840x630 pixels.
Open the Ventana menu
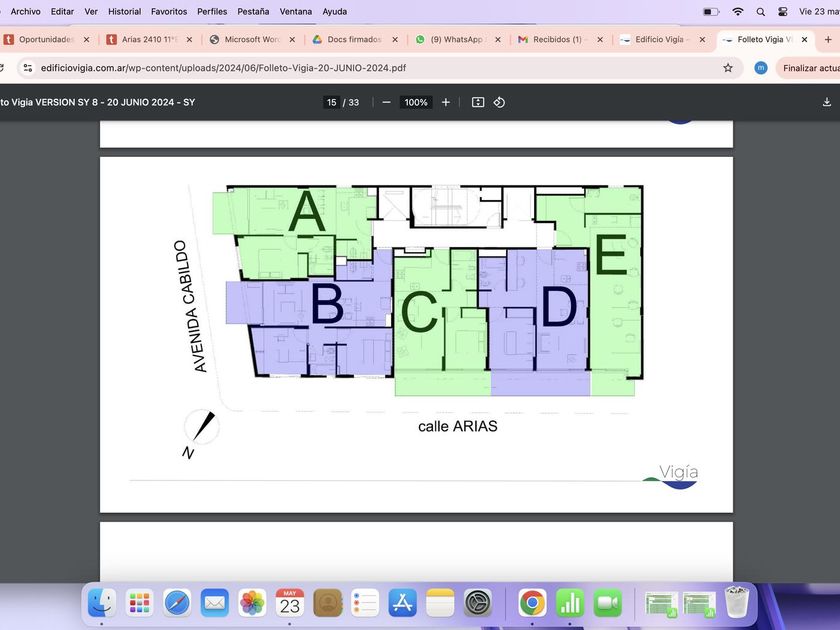coord(296,11)
